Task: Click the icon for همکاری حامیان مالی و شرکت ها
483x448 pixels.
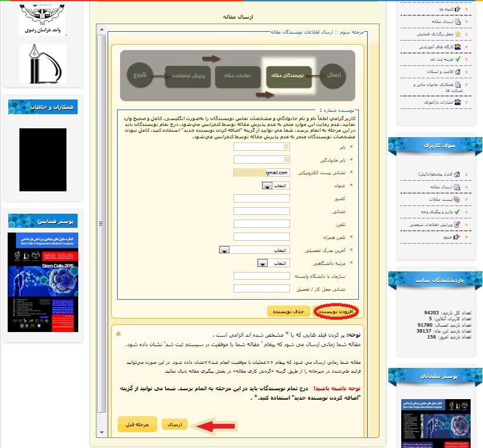Action: [458, 85]
